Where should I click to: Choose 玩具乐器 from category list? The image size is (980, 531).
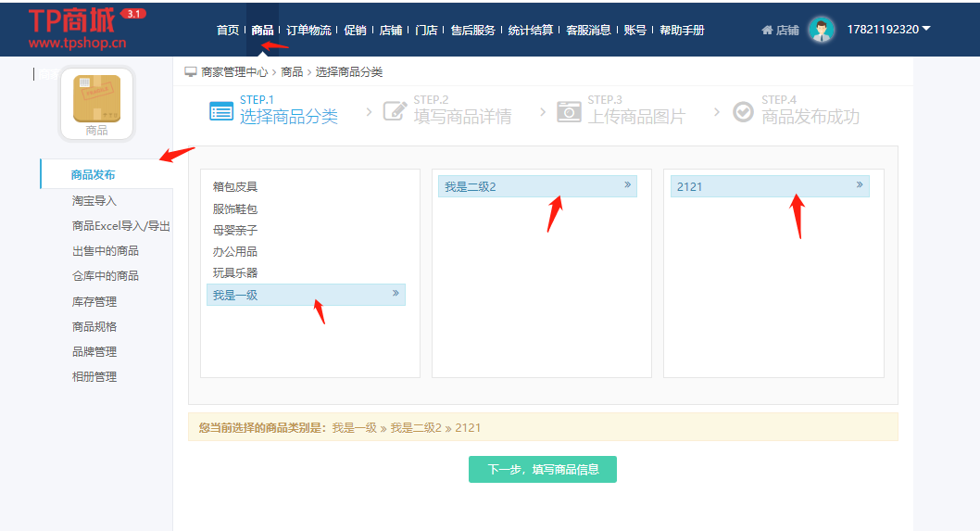tap(235, 273)
